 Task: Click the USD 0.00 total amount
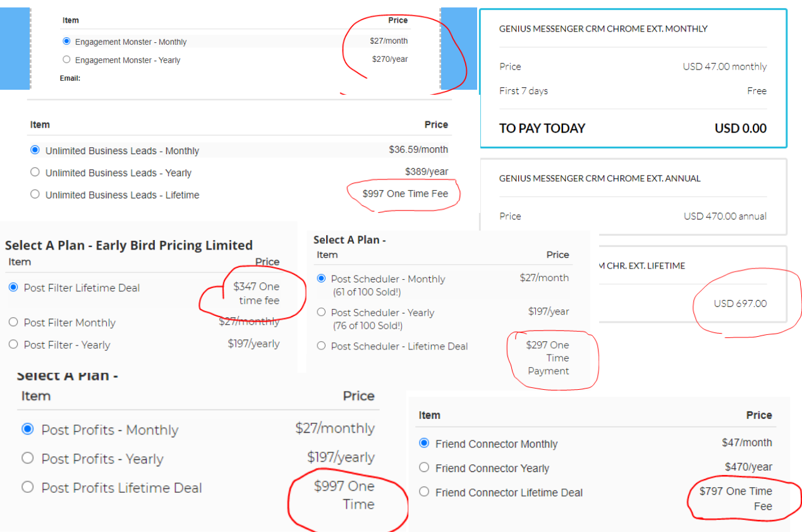click(741, 128)
